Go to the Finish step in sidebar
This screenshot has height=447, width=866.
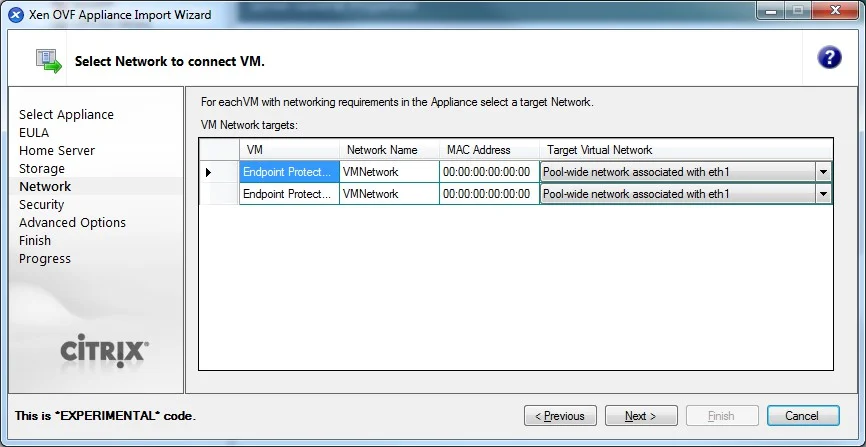pyautogui.click(x=35, y=240)
